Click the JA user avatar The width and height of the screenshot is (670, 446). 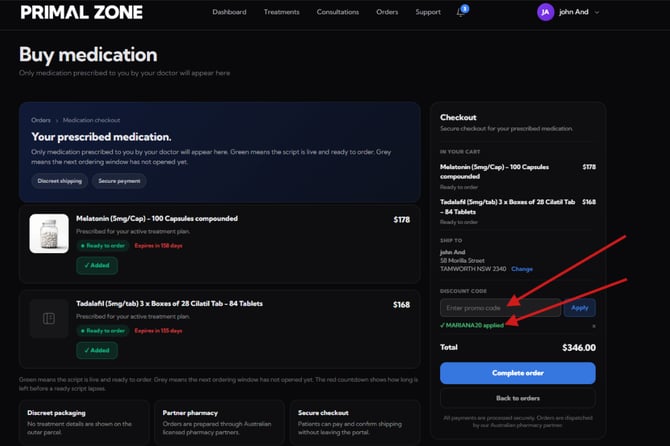[545, 12]
